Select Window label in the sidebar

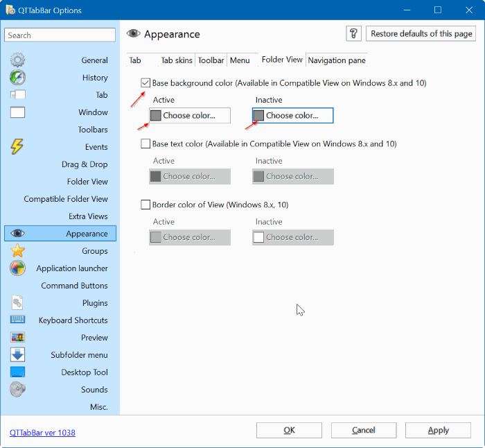tap(93, 112)
